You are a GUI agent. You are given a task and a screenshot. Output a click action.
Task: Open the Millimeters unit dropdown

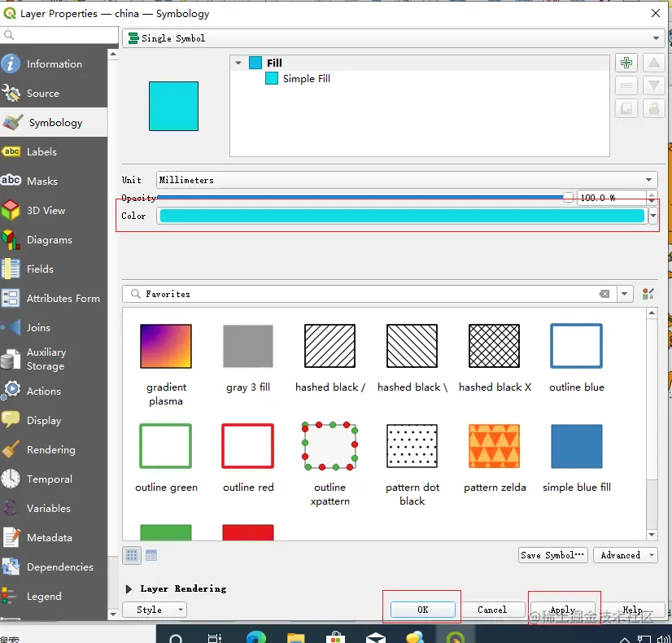[406, 180]
